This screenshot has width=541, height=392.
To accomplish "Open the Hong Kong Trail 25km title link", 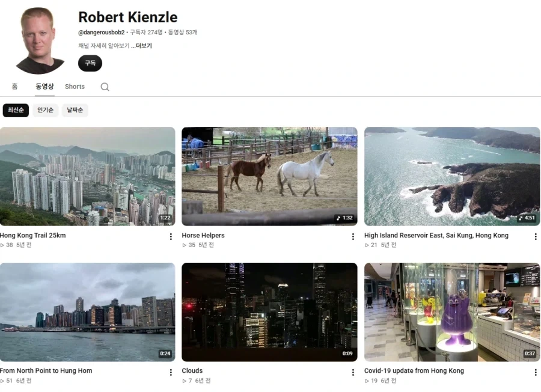I will pyautogui.click(x=33, y=235).
